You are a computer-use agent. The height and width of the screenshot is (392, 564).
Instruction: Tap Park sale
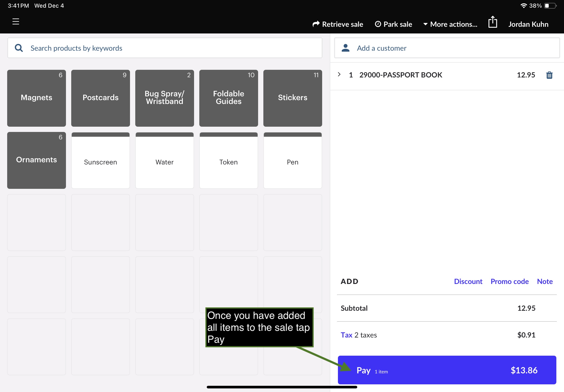pyautogui.click(x=393, y=24)
